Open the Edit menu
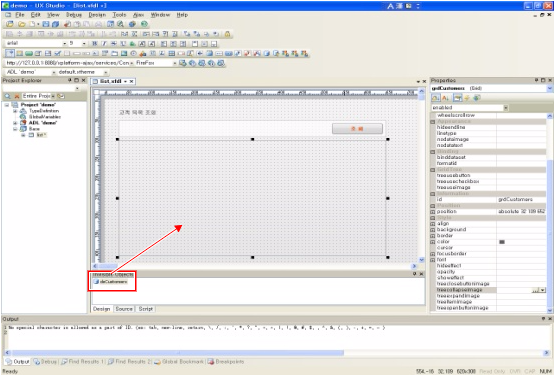 coord(35,15)
